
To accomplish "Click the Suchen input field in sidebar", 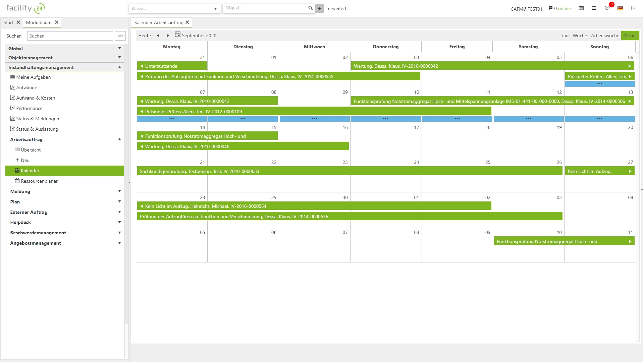I will click(70, 36).
